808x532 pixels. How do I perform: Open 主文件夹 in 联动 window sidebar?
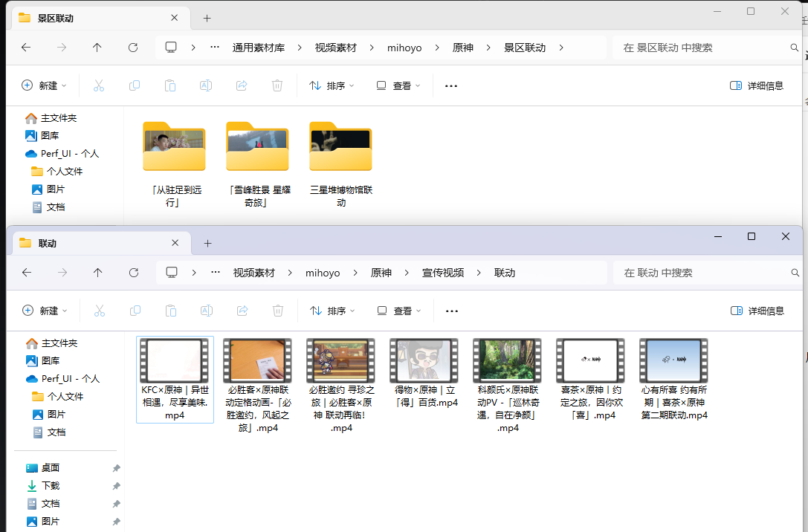[x=51, y=343]
